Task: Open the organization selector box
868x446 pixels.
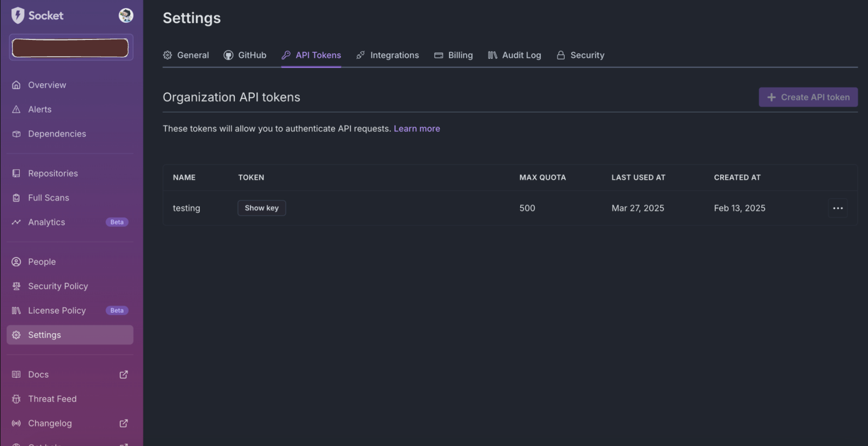Action: pos(70,48)
